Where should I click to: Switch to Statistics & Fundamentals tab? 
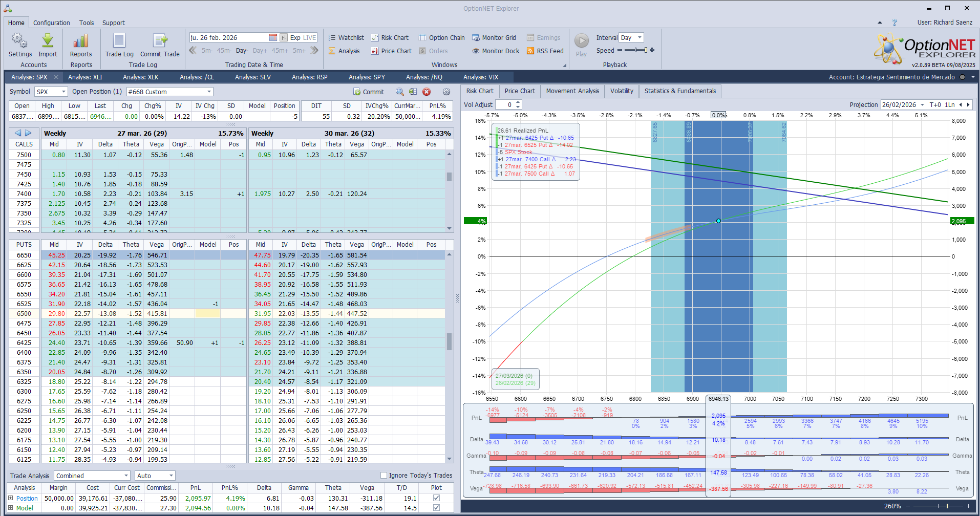(680, 91)
